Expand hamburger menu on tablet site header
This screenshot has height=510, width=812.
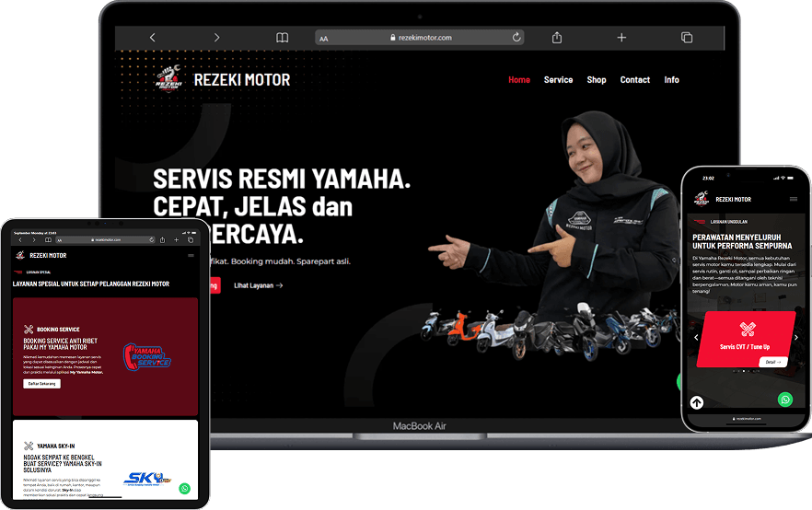pyautogui.click(x=191, y=255)
